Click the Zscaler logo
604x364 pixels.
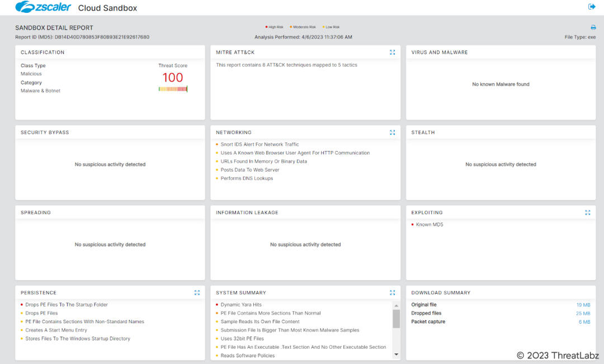point(44,7)
